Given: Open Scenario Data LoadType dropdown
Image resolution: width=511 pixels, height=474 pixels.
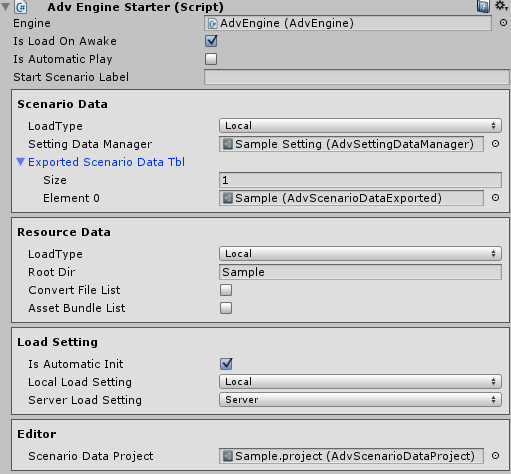Looking at the screenshot, I should (360, 126).
